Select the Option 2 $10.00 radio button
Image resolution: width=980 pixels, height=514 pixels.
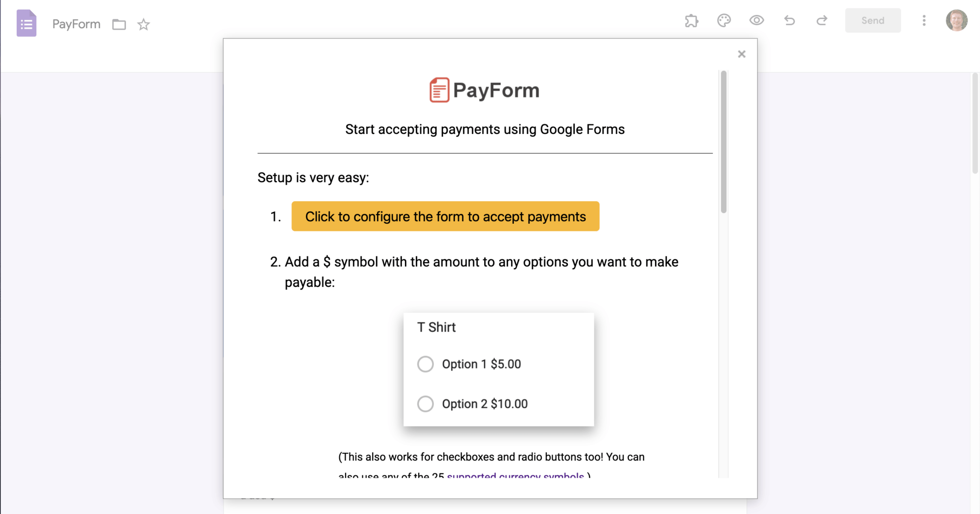[425, 404]
